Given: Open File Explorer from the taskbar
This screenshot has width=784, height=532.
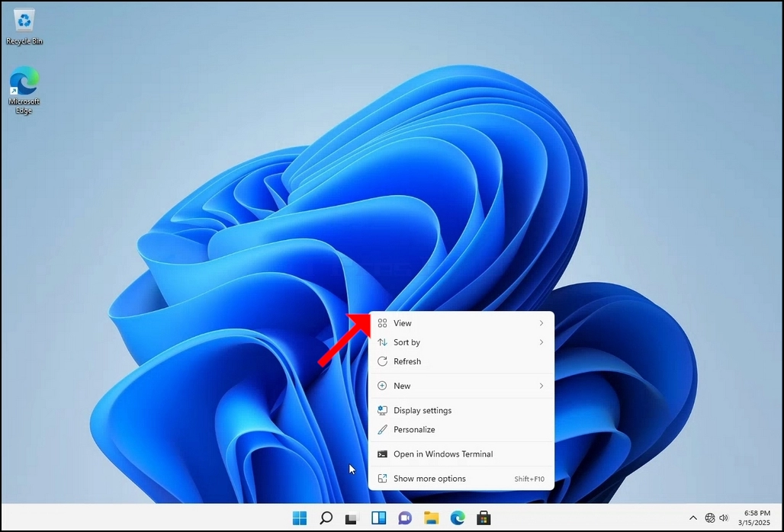Looking at the screenshot, I should (x=431, y=518).
